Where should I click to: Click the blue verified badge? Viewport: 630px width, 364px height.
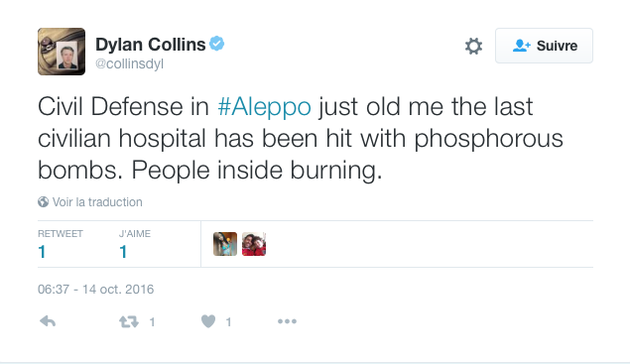coord(217,44)
